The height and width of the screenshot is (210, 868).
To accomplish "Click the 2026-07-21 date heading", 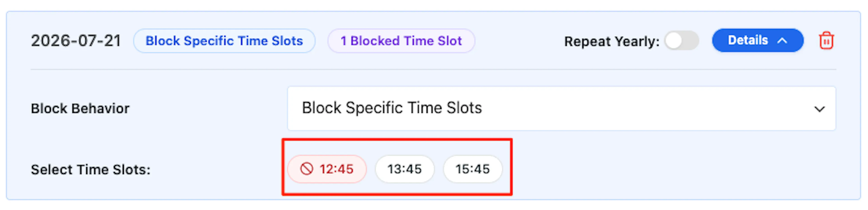I will pos(76,41).
